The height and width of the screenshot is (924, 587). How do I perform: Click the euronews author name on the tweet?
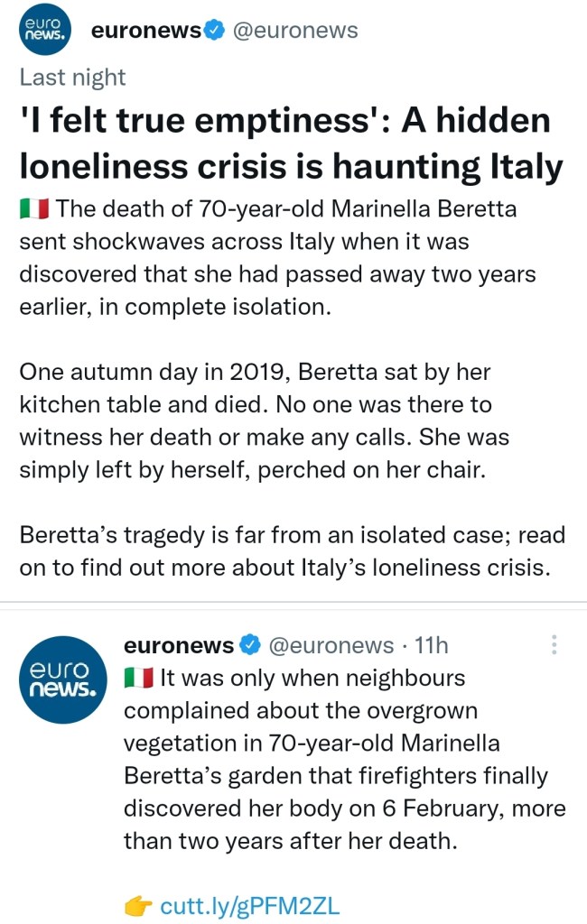[179, 645]
